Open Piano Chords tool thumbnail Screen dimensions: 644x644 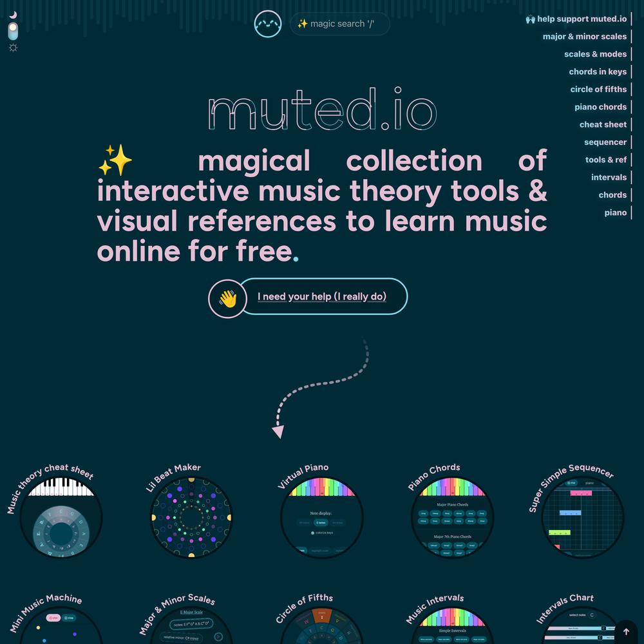pyautogui.click(x=452, y=517)
